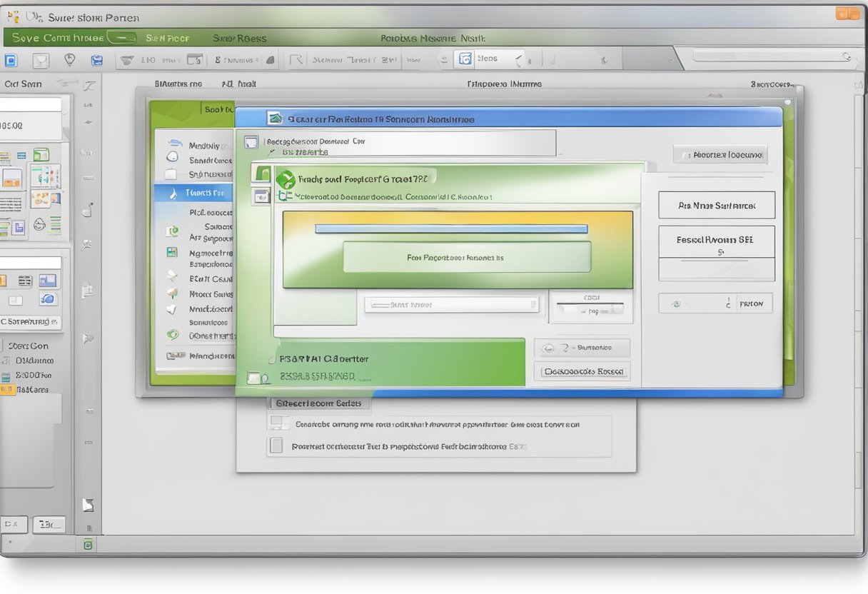Click the green globe icon in the sidebar list
The height and width of the screenshot is (594, 868).
[171, 335]
